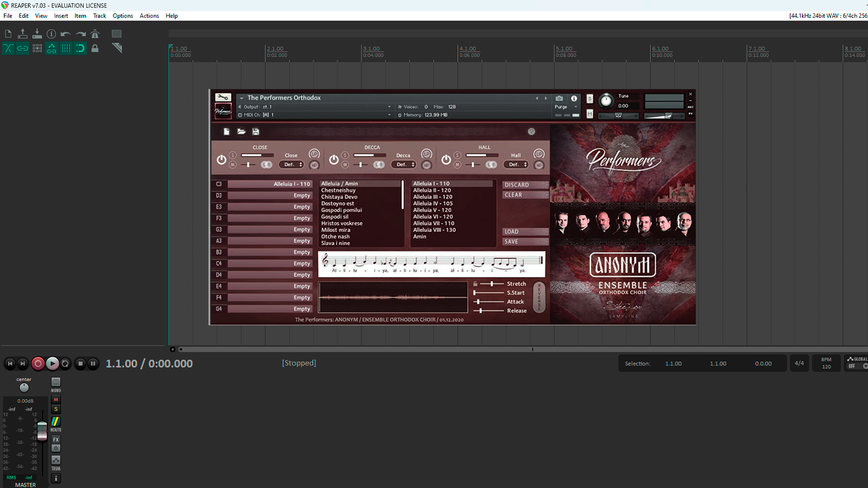Toggle the CLOSE mic power button
Screen dimensions: 868x488
tap(222, 159)
